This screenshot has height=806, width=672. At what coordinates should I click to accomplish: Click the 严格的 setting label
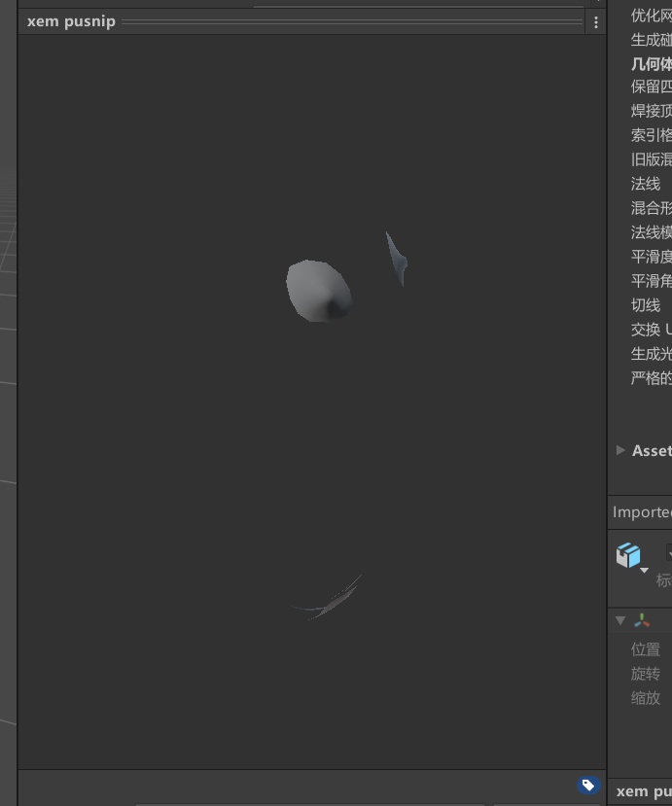coord(652,378)
